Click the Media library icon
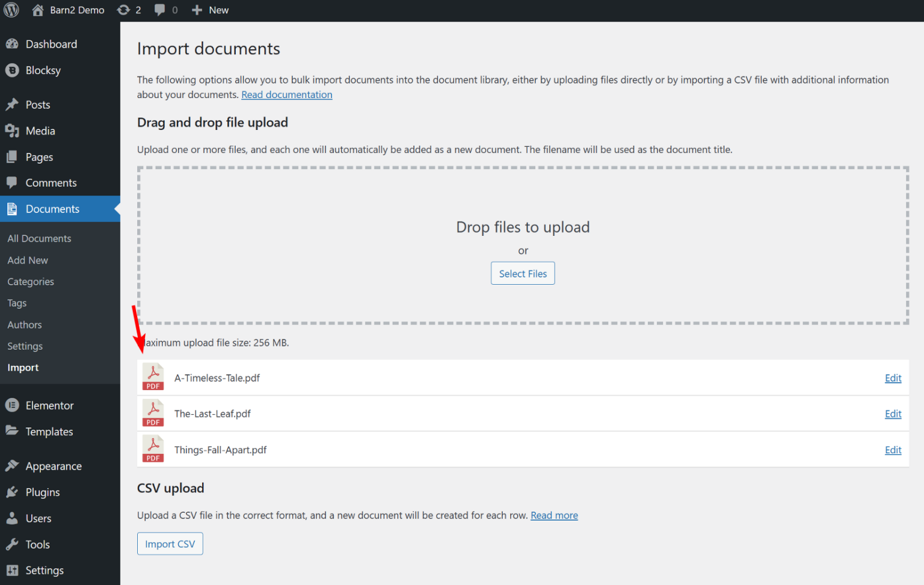 [13, 131]
